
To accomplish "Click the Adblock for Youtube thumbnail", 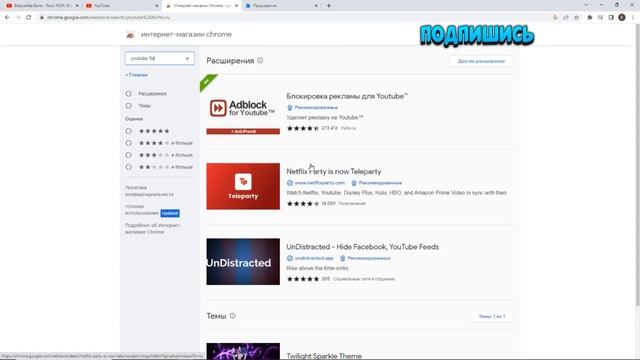I will pyautogui.click(x=243, y=111).
